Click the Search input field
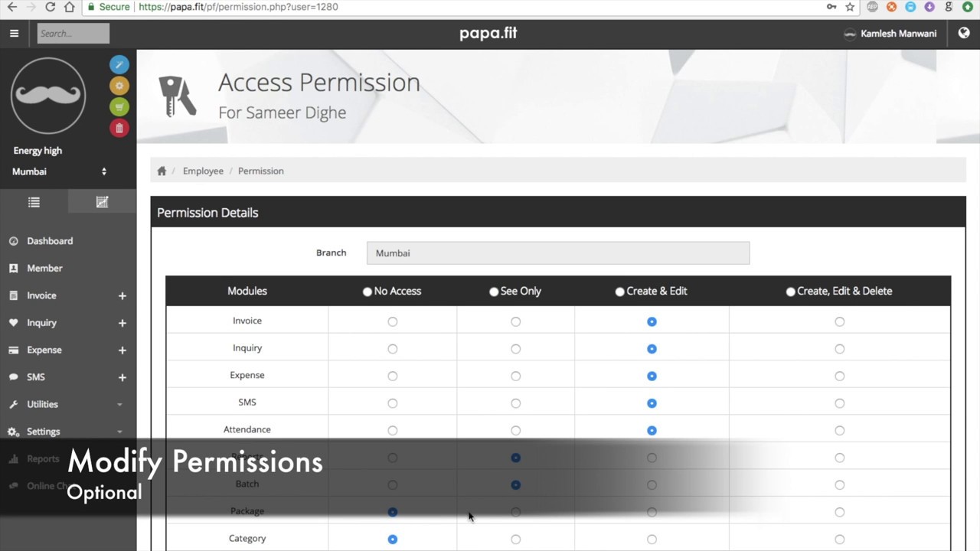The height and width of the screenshot is (551, 980). pos(73,33)
